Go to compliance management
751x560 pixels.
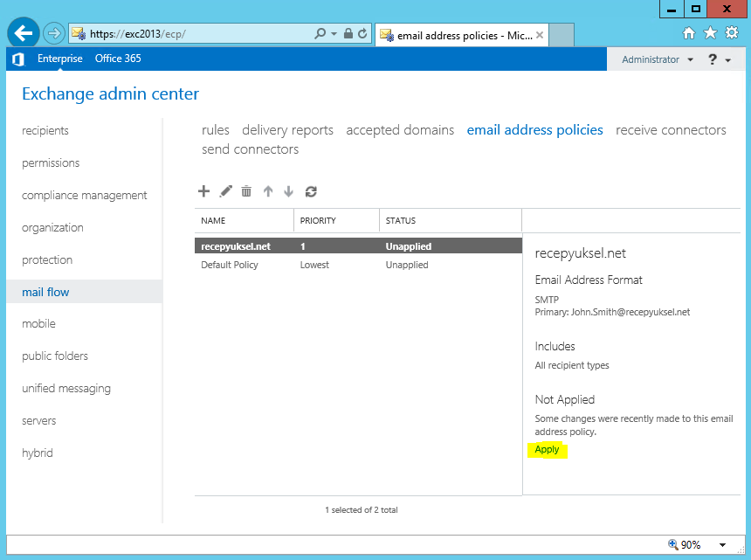85,196
